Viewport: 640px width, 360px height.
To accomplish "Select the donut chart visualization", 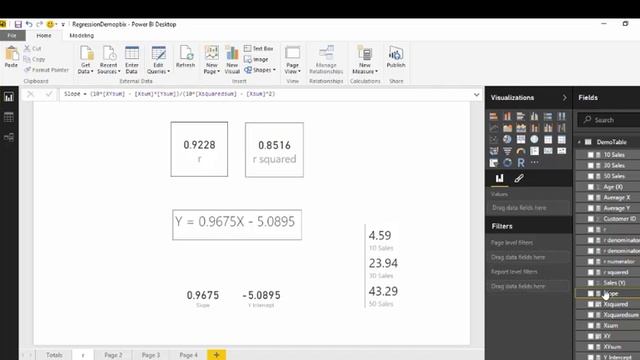I will click(x=507, y=162).
